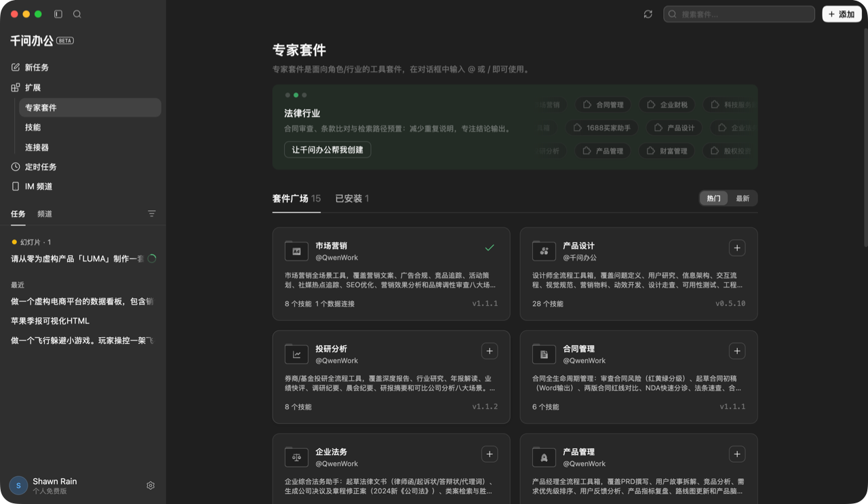Image resolution: width=868 pixels, height=504 pixels.
Task: Focus the 搜索套件 search field
Action: coord(739,14)
